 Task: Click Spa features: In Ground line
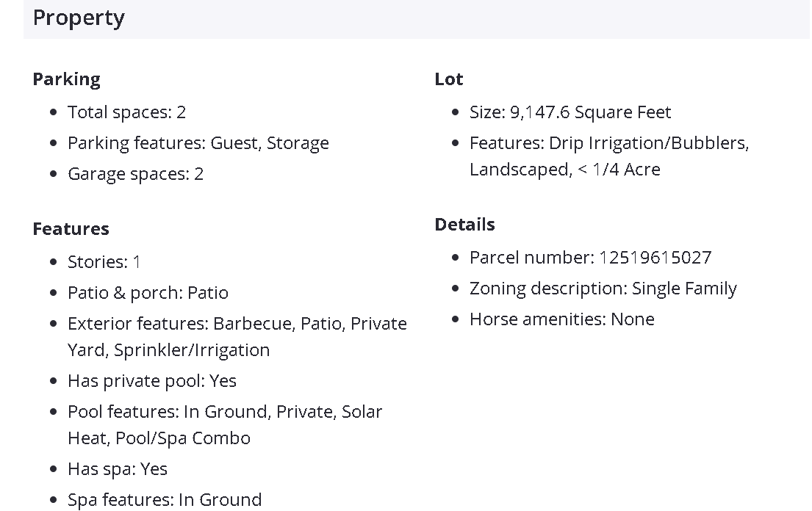(x=164, y=500)
